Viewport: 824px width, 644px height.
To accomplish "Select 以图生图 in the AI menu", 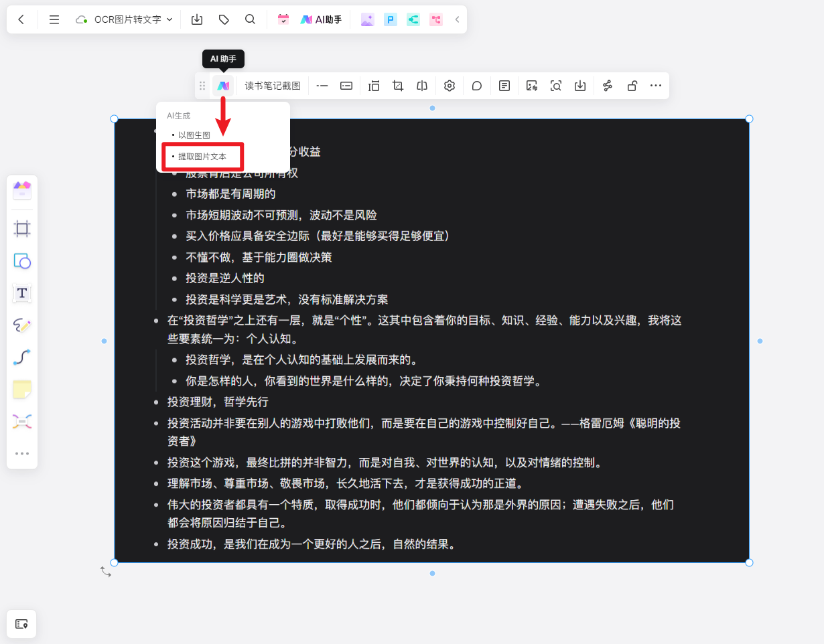I will tap(195, 135).
